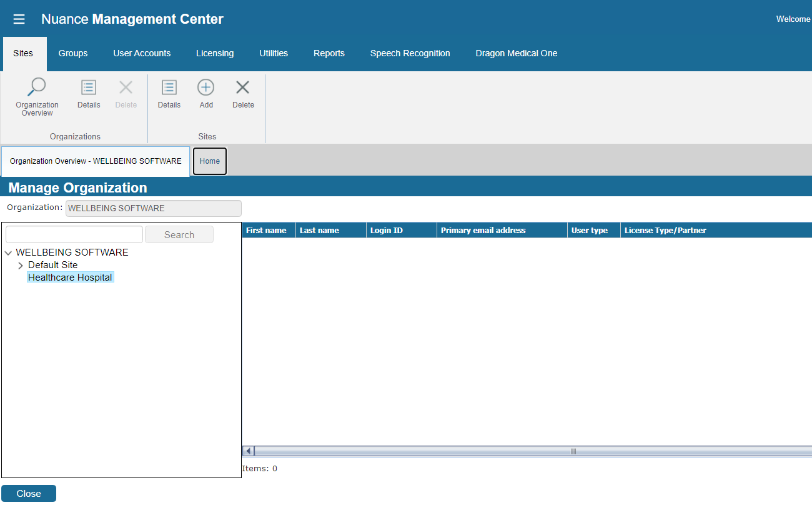The width and height of the screenshot is (812, 525).
Task: Click the Close button
Action: (x=29, y=494)
